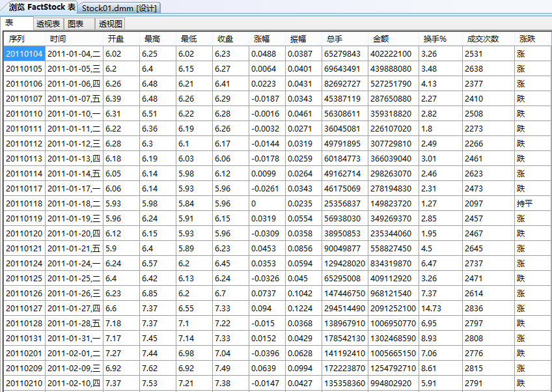The width and height of the screenshot is (552, 392).
Task: Click 开盘 value 5.9
Action: pos(122,249)
